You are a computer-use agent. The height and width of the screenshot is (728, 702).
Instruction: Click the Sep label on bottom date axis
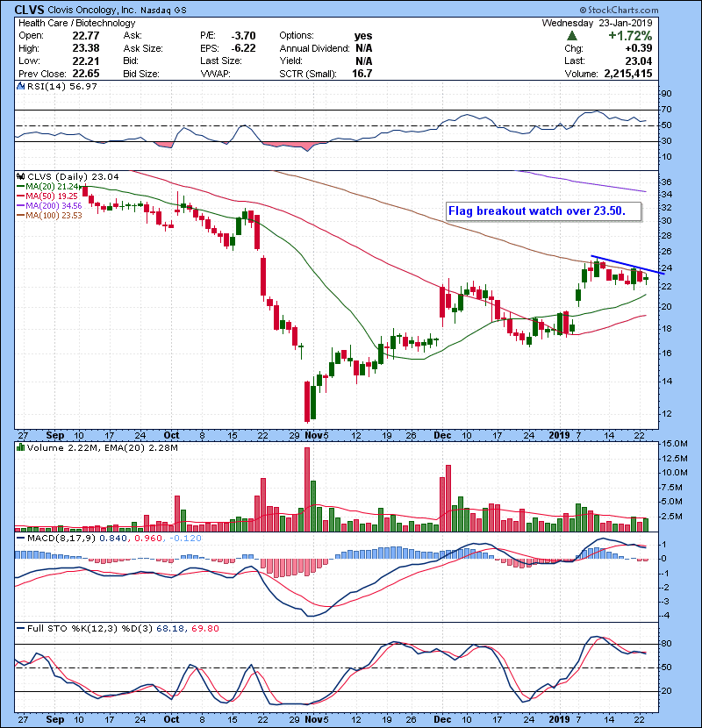(54, 719)
